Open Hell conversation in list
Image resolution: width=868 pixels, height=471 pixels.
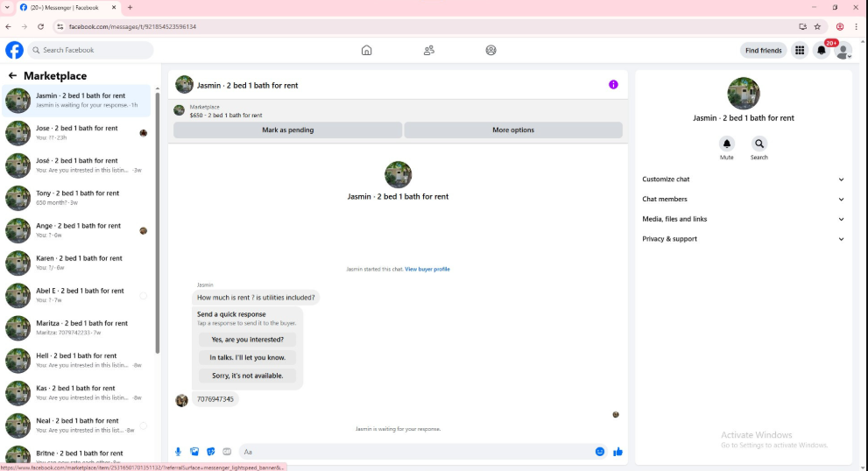(76, 361)
